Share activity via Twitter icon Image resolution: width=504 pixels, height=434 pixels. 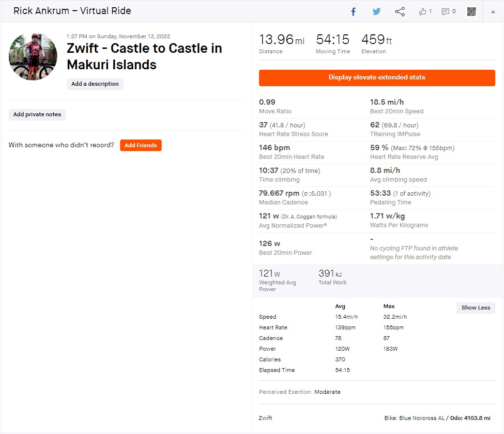tap(377, 12)
